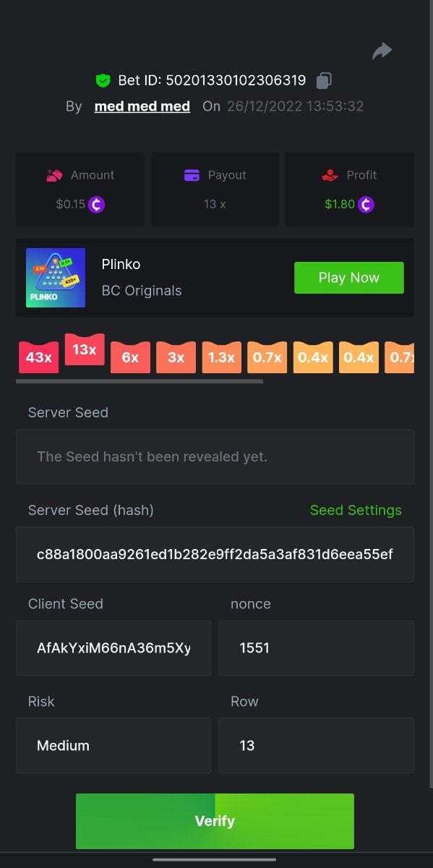Screen dimensions: 433x868
Task: Click the multiplier row horizontal scrollbar
Action: (x=140, y=380)
